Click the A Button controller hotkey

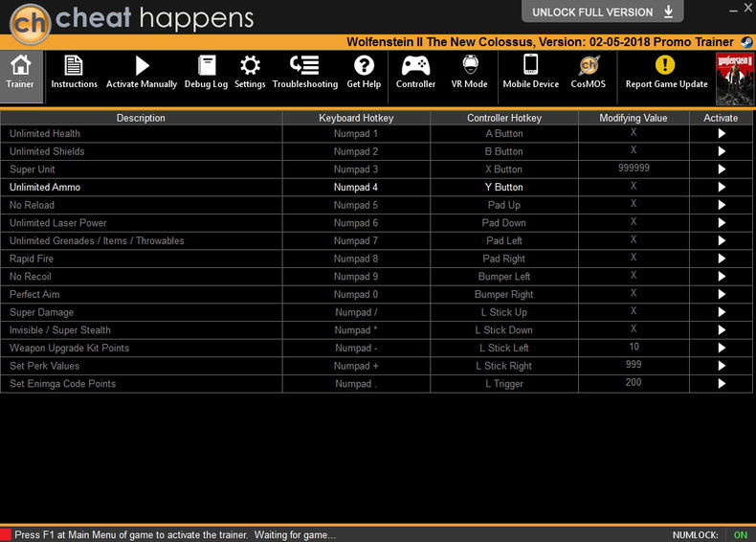pos(503,134)
